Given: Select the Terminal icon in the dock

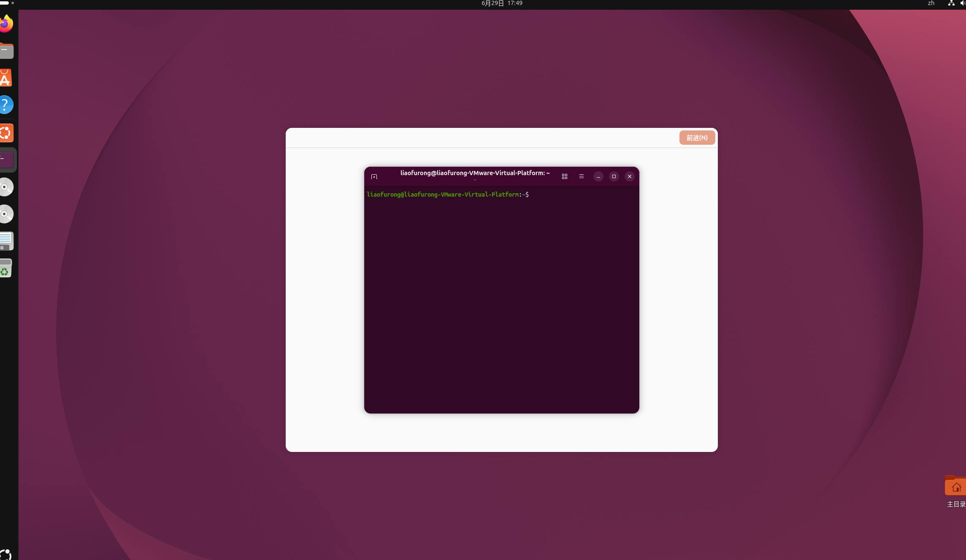Looking at the screenshot, I should [x=6, y=160].
